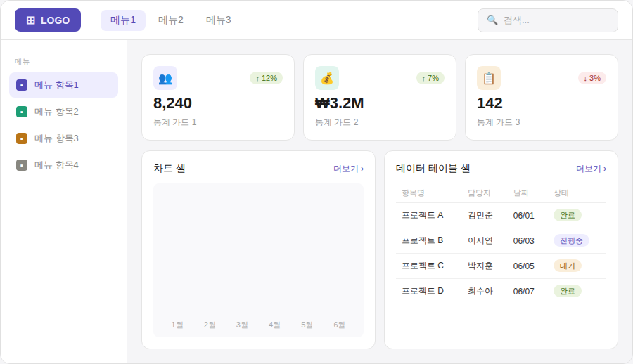Select the 프로젝트 D row name

[x=422, y=291]
